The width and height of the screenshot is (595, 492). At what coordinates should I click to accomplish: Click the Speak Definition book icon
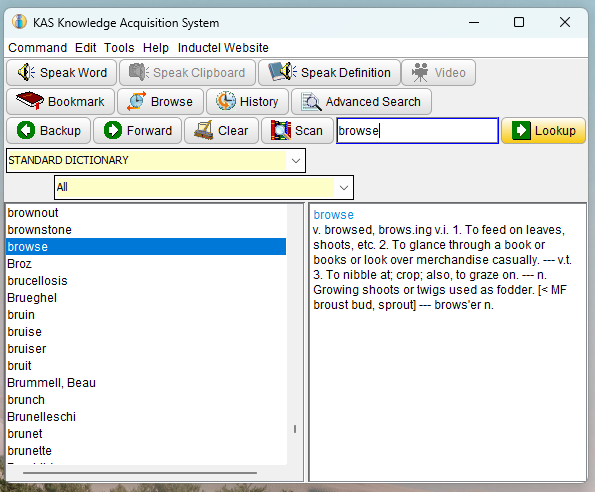pyautogui.click(x=282, y=72)
